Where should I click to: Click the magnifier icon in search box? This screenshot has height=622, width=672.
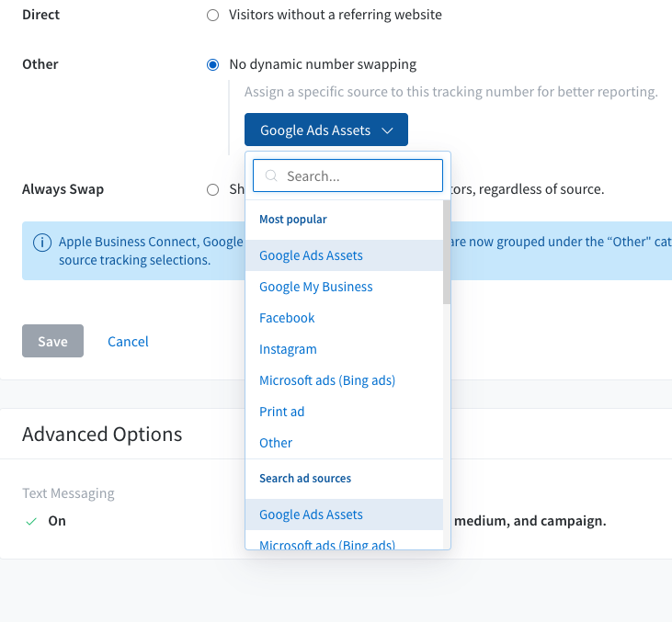[271, 175]
